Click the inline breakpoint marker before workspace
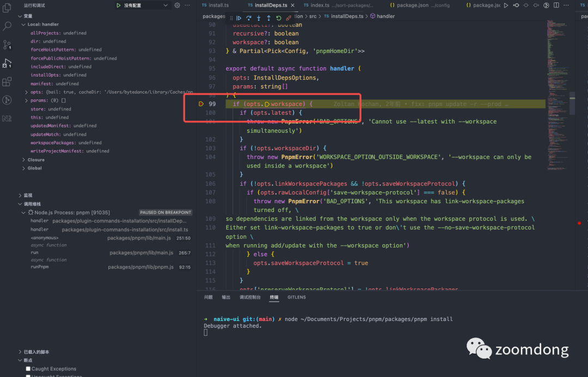The width and height of the screenshot is (588, 377). pyautogui.click(x=267, y=104)
